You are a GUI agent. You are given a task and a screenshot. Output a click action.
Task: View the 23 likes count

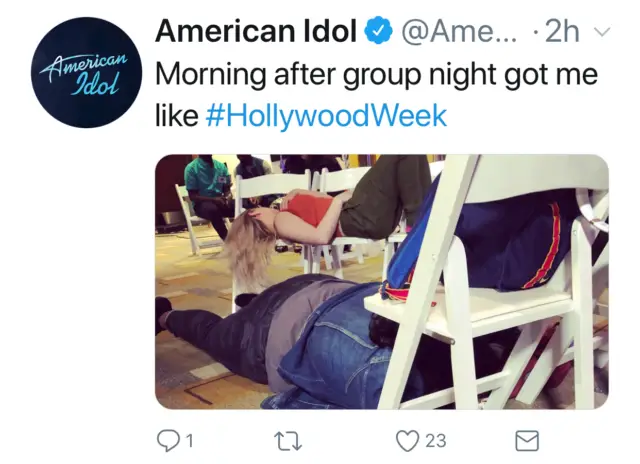tap(436, 441)
